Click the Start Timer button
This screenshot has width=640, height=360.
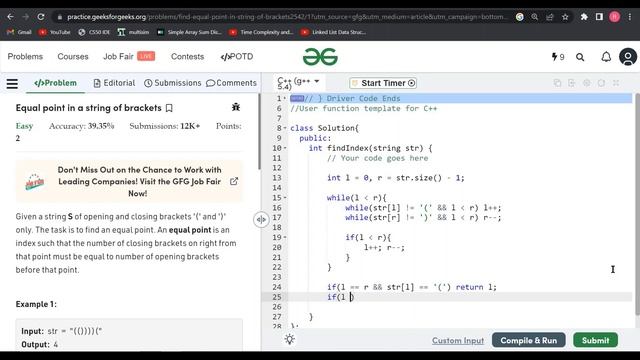tap(383, 83)
